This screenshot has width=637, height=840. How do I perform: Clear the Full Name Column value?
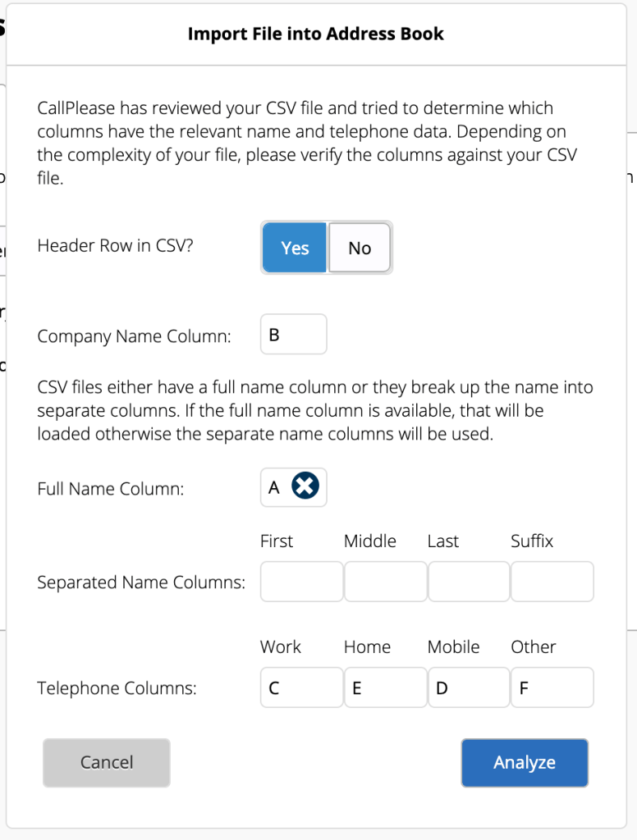305,487
